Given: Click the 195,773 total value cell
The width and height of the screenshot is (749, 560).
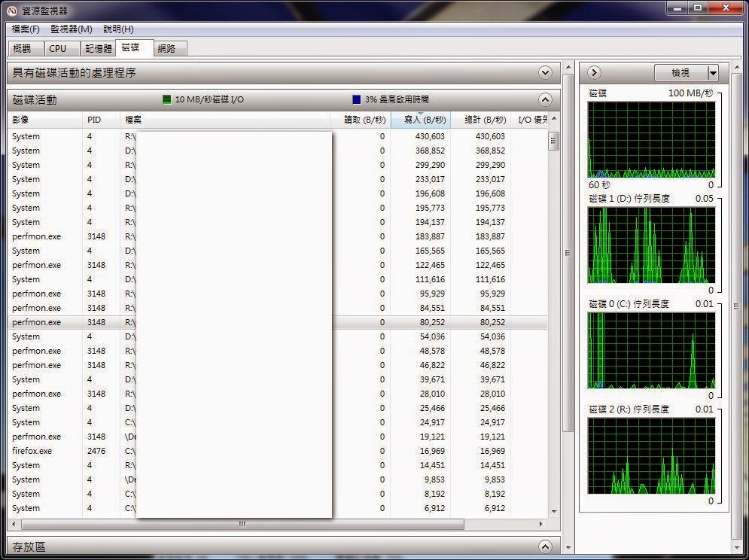Looking at the screenshot, I should 490,208.
